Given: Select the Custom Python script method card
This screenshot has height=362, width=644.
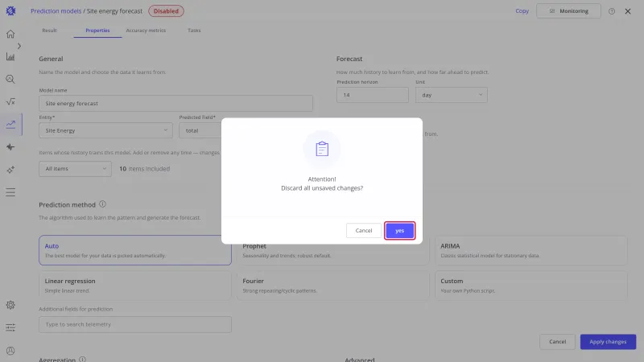Looking at the screenshot, I should [x=531, y=286].
